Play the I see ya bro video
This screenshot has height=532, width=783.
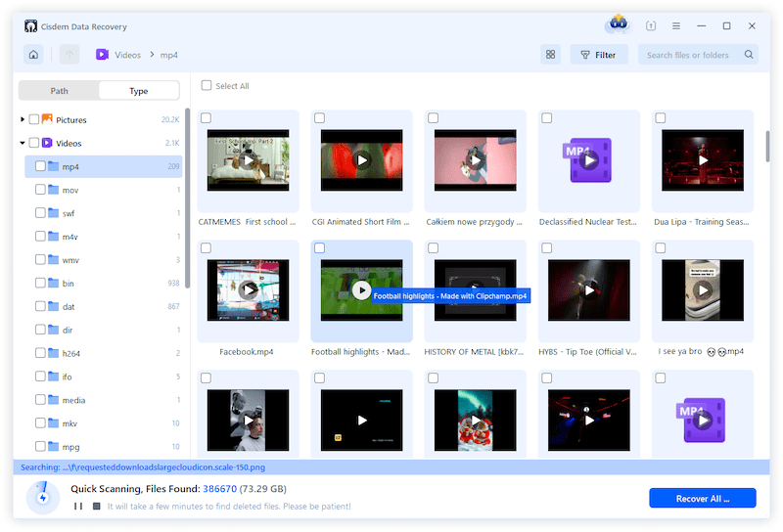tap(703, 289)
